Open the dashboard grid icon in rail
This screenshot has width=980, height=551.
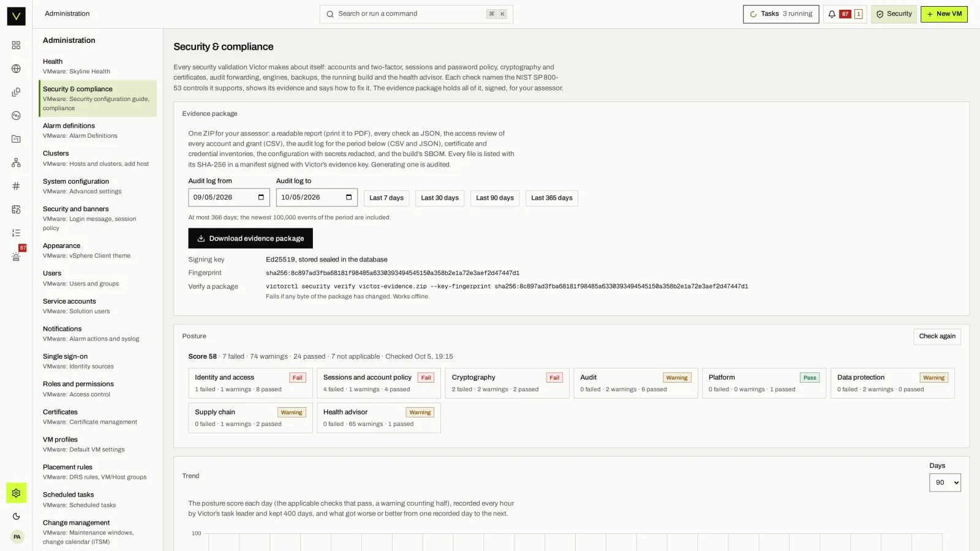pos(16,45)
